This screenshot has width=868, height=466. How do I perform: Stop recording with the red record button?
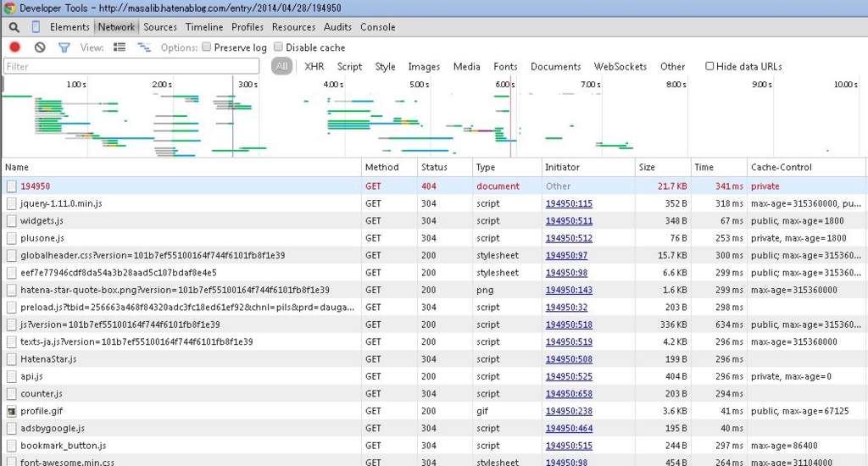pyautogui.click(x=15, y=47)
